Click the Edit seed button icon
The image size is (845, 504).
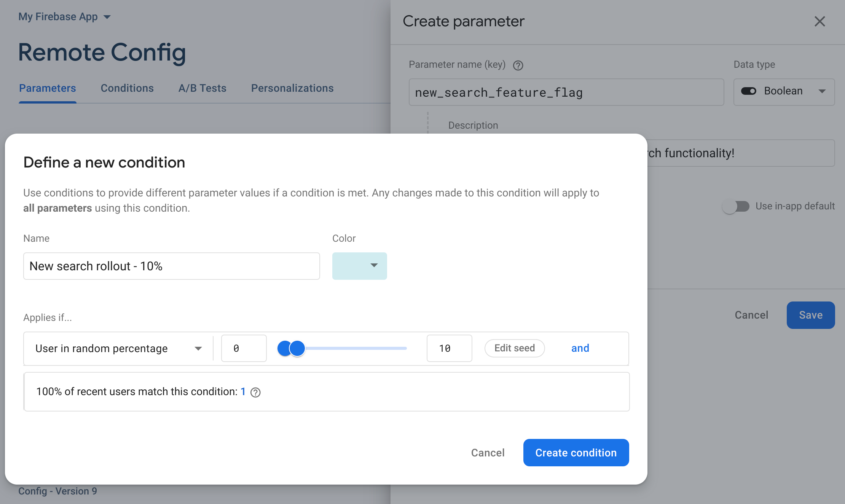coord(515,348)
